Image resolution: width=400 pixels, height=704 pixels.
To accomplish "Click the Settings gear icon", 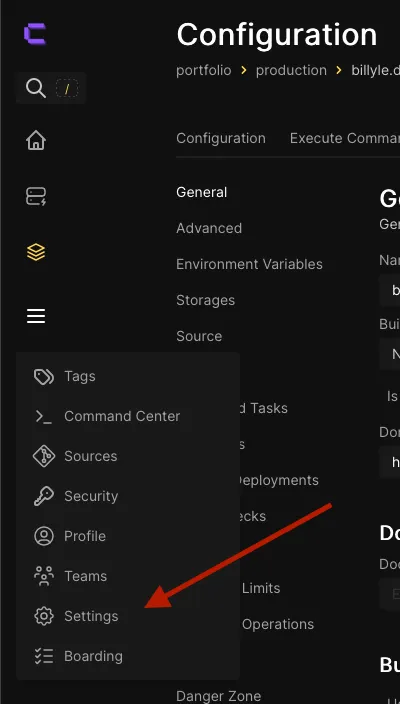I will coord(44,616).
